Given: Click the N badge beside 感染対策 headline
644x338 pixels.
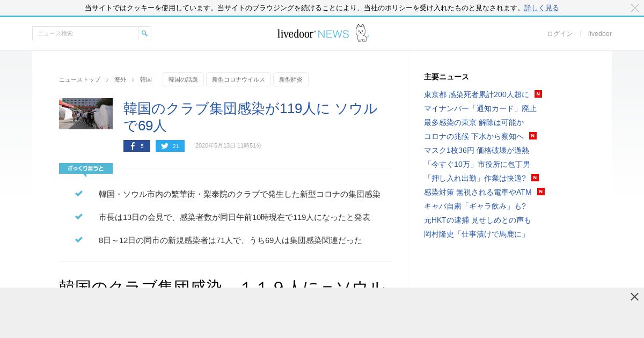Looking at the screenshot, I should (x=541, y=192).
